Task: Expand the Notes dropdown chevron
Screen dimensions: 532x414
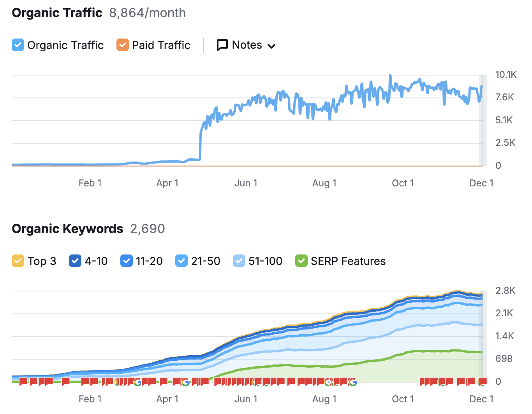Action: click(272, 46)
